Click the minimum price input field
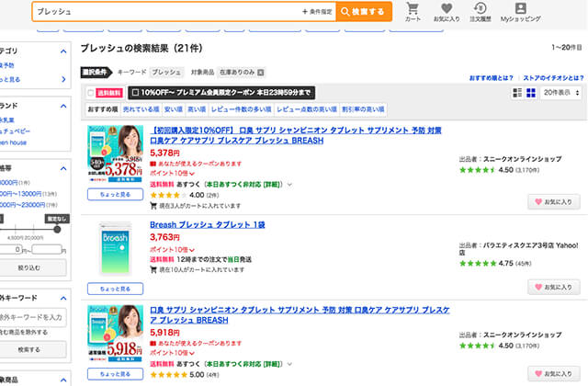This screenshot has width=588, height=386. (10, 249)
